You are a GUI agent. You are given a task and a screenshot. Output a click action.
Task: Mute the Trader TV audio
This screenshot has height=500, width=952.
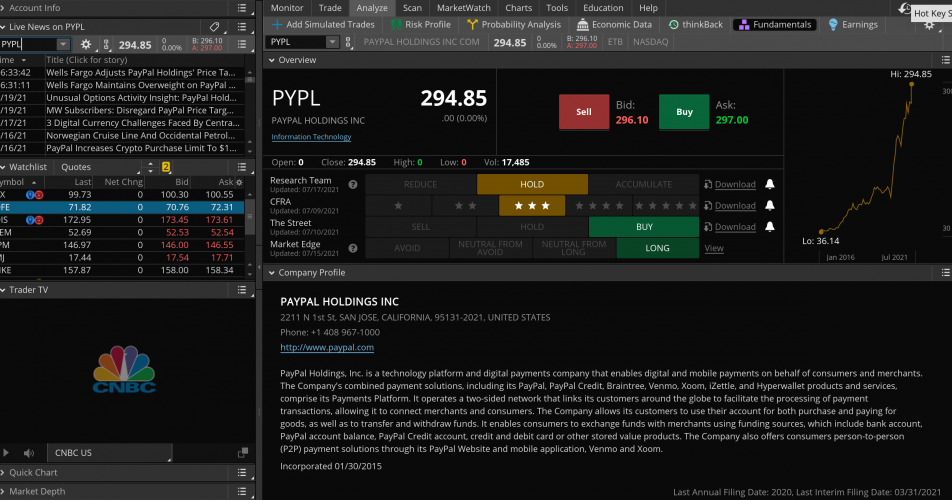pyautogui.click(x=29, y=453)
